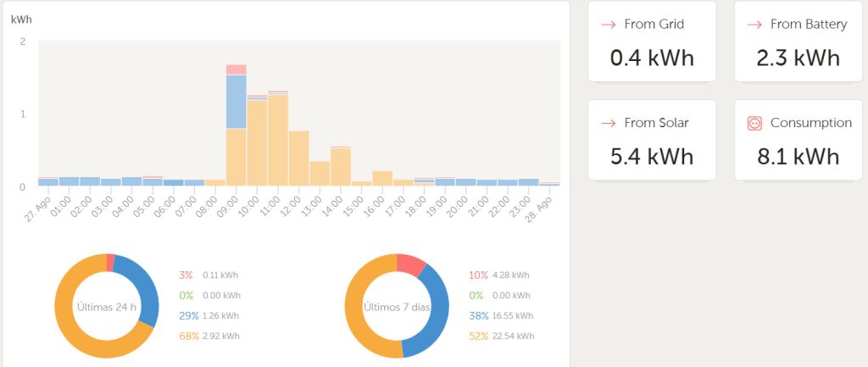The width and height of the screenshot is (868, 367).
Task: Select the 68% 2.92 kWh legend entry
Action: pos(209,336)
